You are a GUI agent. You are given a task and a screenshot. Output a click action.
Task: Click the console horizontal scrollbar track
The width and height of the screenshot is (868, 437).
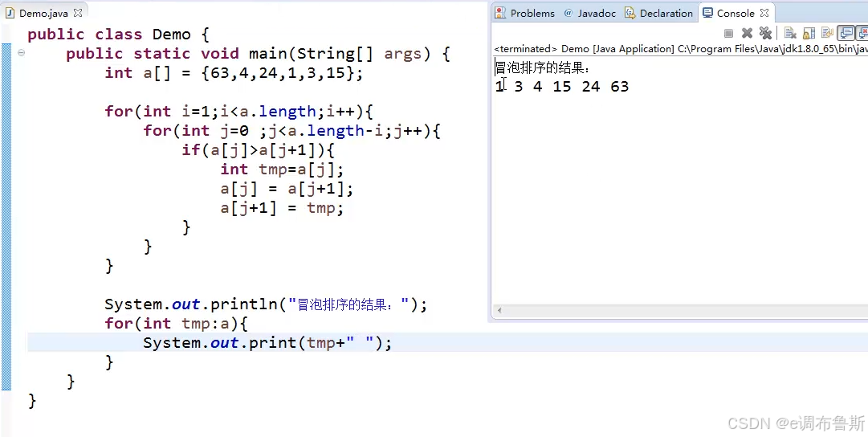(x=683, y=311)
